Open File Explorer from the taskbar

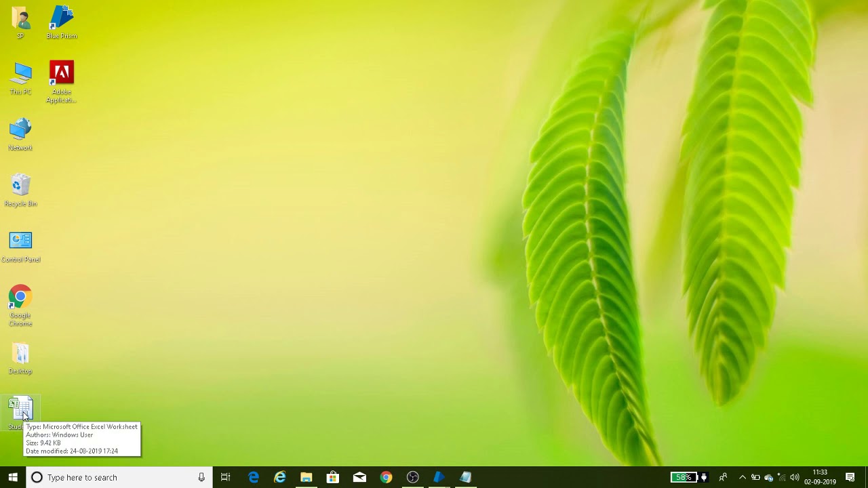pos(307,477)
